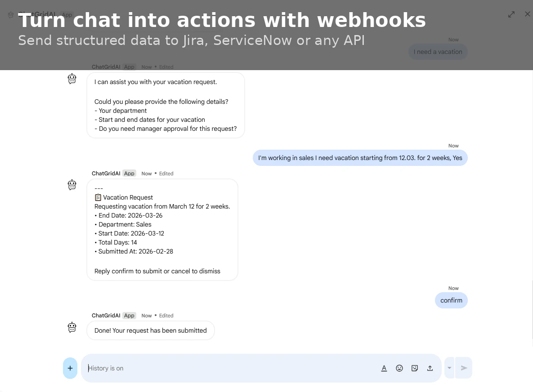Open the sticker/GIF picker icon
Screen dimensions: 533x392
(415, 368)
